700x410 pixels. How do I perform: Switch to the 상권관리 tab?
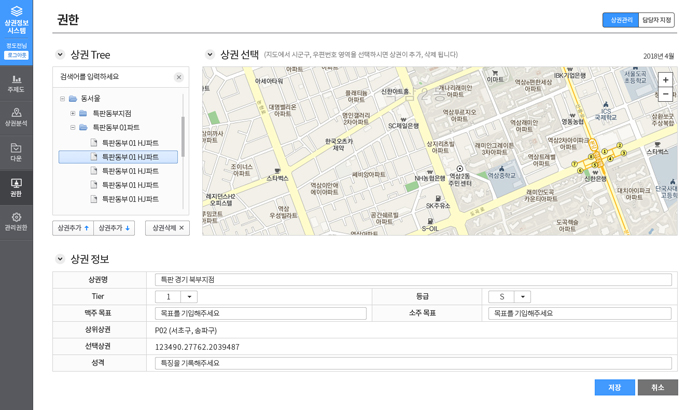620,20
